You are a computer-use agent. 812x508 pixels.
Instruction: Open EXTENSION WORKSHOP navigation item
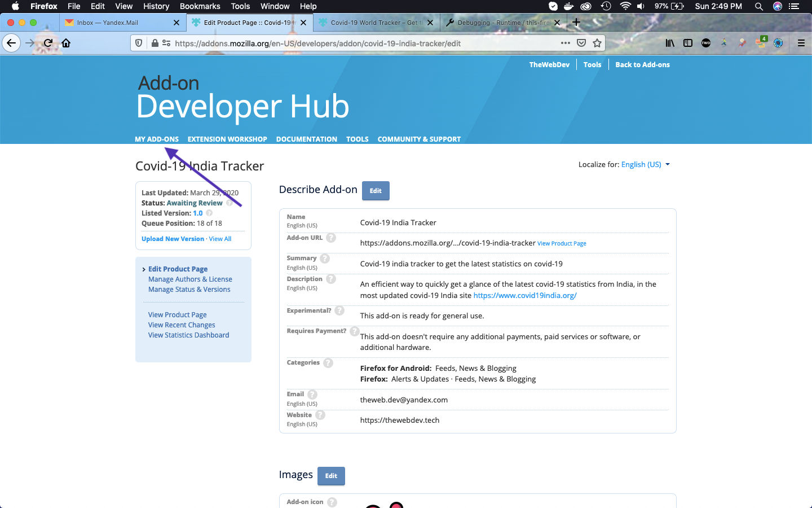click(227, 139)
